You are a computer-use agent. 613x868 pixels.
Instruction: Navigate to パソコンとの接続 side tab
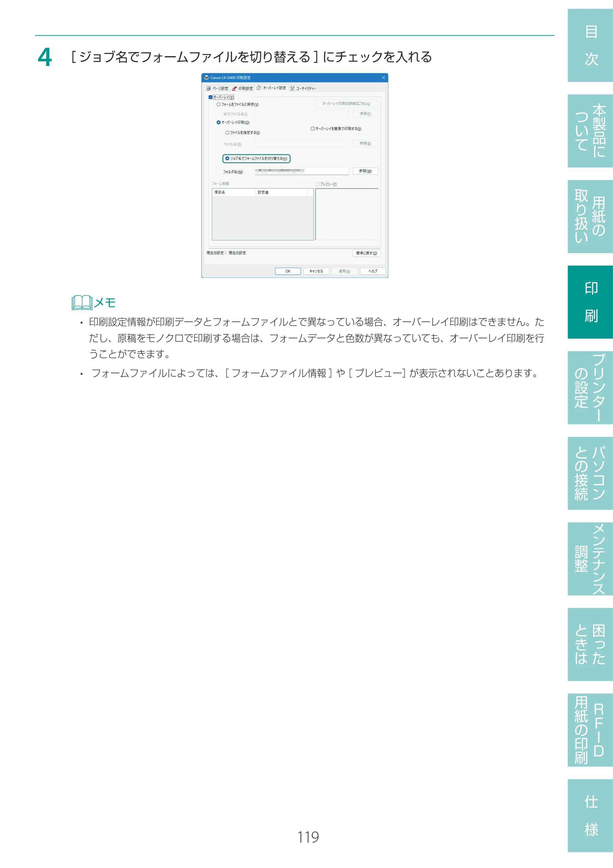pyautogui.click(x=590, y=473)
